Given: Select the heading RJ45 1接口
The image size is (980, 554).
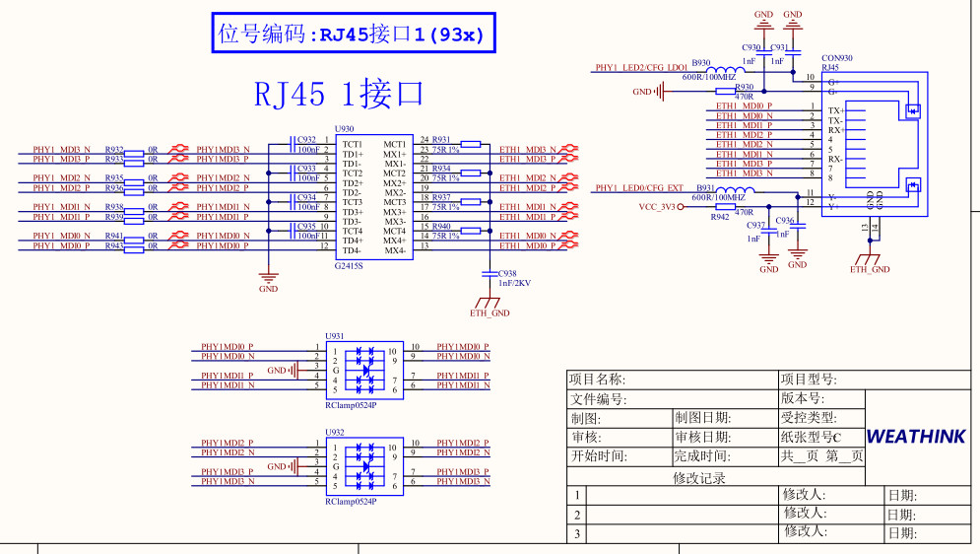Looking at the screenshot, I should 339,94.
